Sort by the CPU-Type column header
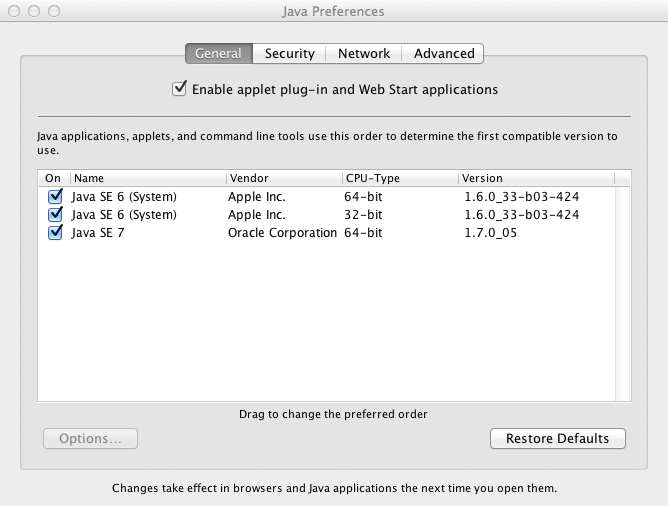 point(400,178)
